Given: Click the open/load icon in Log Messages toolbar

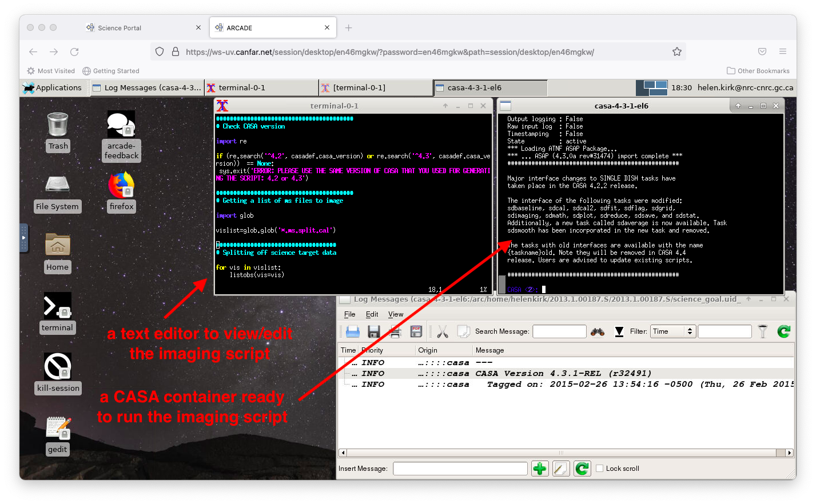Looking at the screenshot, I should point(353,331).
